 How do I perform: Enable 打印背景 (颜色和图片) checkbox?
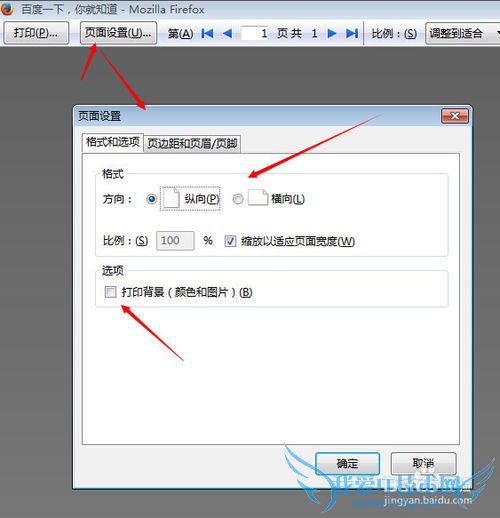coord(110,292)
